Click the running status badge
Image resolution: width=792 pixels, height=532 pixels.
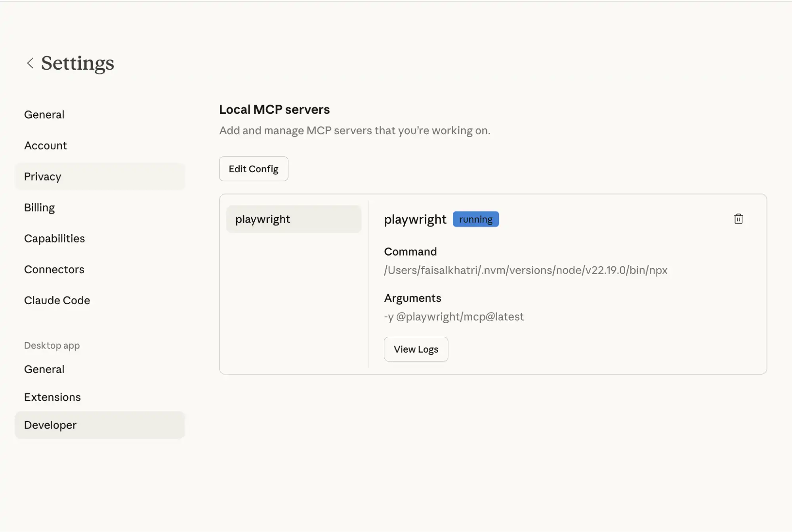(x=475, y=219)
